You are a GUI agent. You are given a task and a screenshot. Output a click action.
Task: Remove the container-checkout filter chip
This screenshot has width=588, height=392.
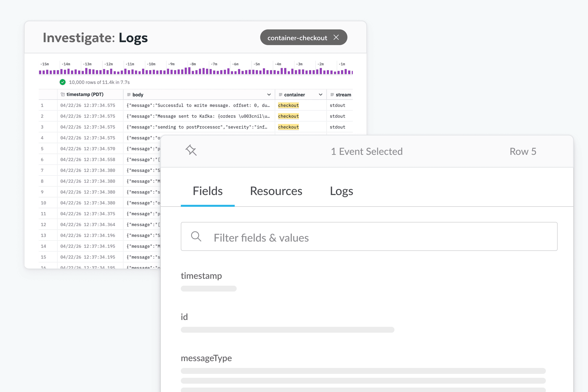[336, 37]
